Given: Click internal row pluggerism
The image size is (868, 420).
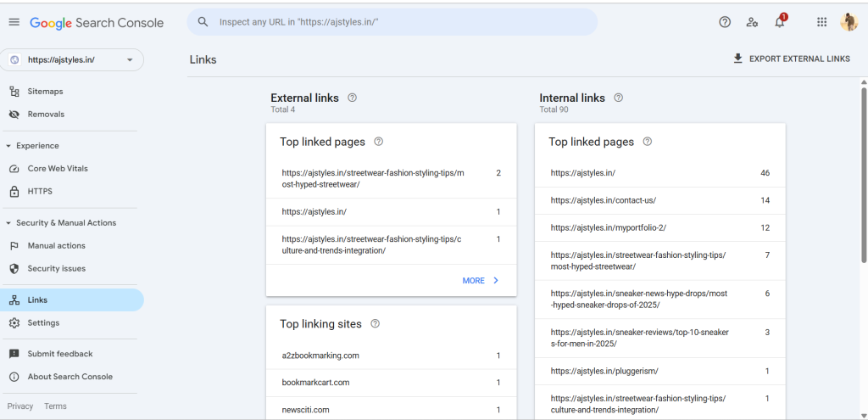Looking at the screenshot, I should coord(659,372).
